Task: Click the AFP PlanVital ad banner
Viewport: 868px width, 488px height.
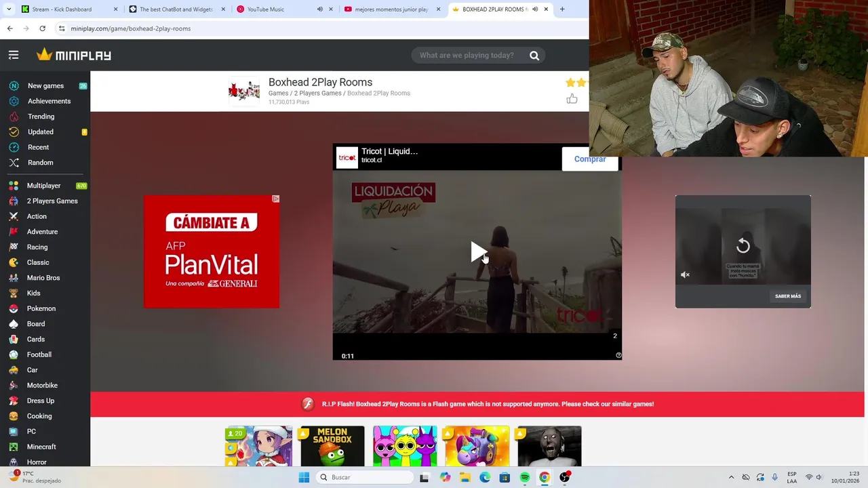Action: click(x=212, y=251)
